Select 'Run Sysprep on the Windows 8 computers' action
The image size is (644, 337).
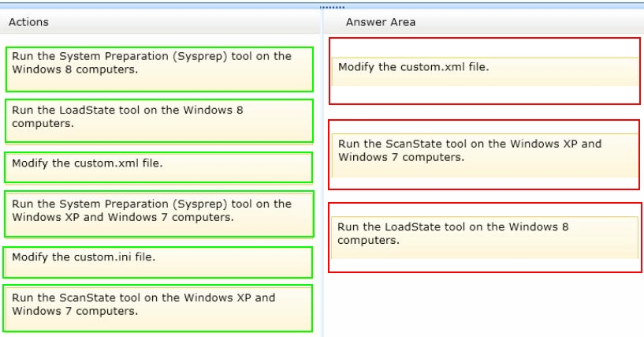coord(159,69)
